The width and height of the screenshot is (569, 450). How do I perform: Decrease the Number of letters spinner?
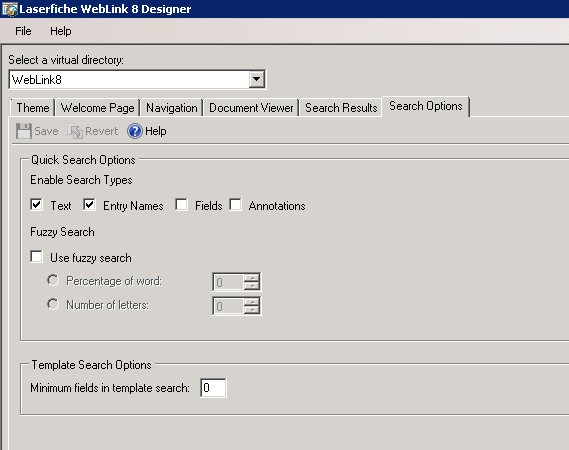point(251,310)
